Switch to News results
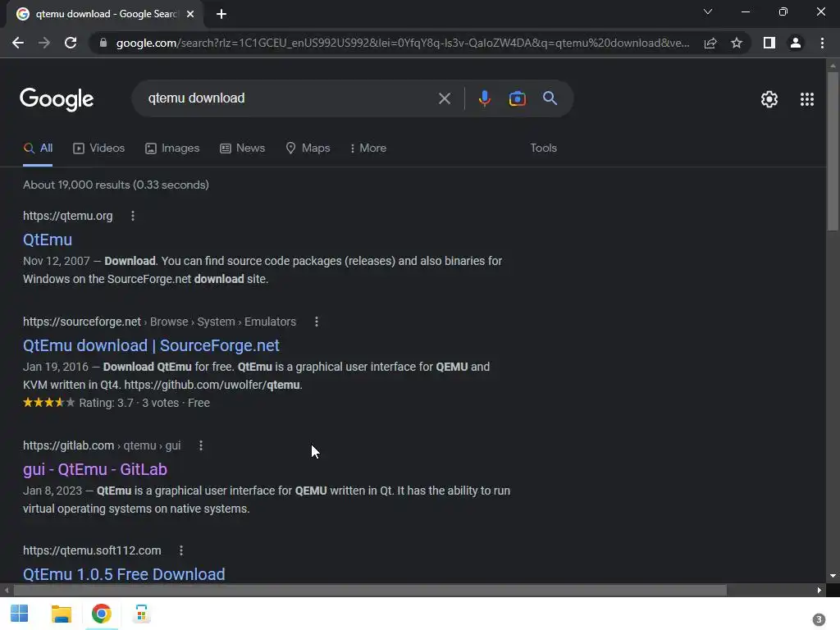840x630 pixels. click(243, 148)
